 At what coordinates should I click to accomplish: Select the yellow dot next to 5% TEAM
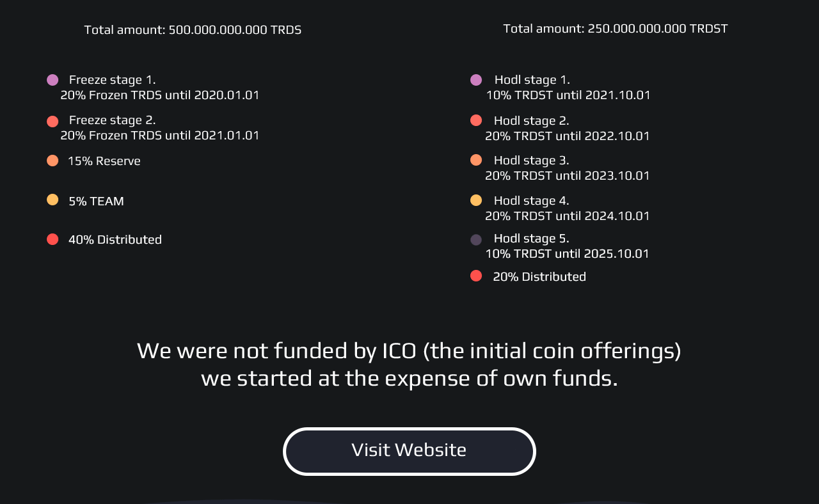(52, 200)
